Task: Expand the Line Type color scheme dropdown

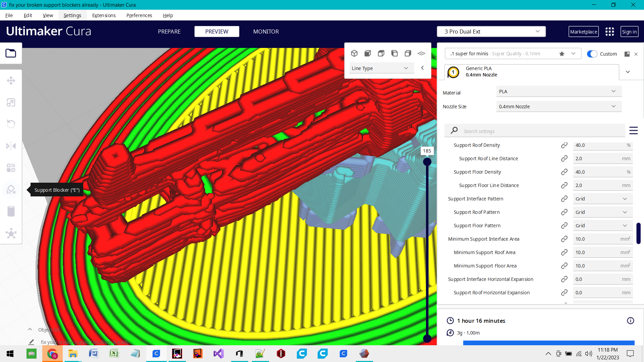Action: pos(381,68)
